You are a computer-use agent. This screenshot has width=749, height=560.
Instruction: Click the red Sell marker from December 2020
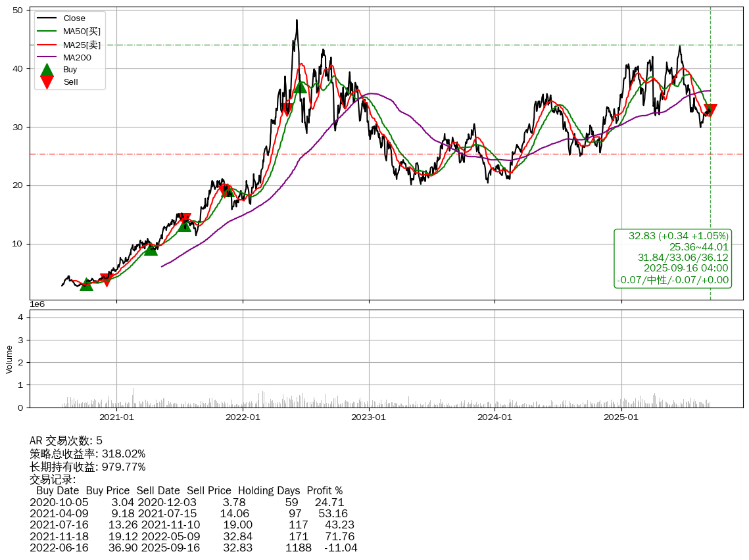coord(106,280)
